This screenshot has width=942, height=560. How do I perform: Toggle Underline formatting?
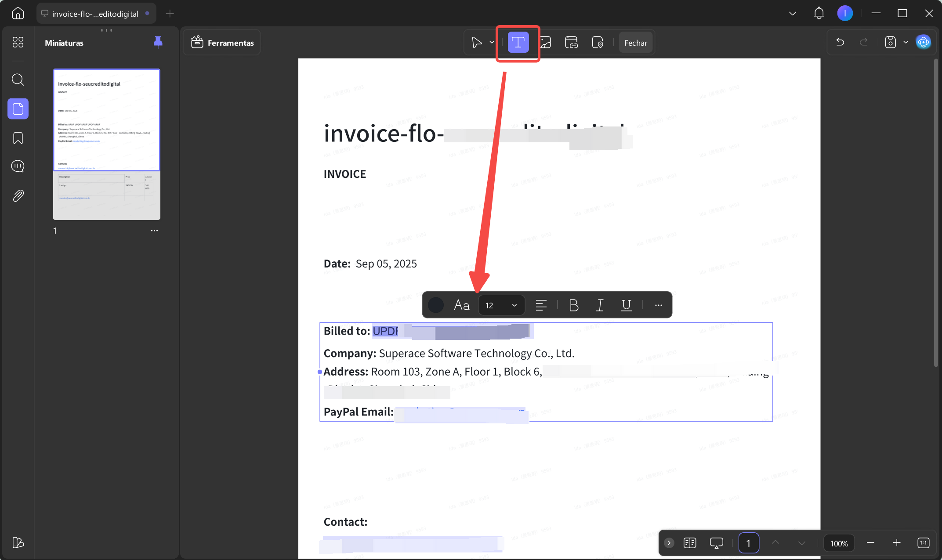click(627, 305)
